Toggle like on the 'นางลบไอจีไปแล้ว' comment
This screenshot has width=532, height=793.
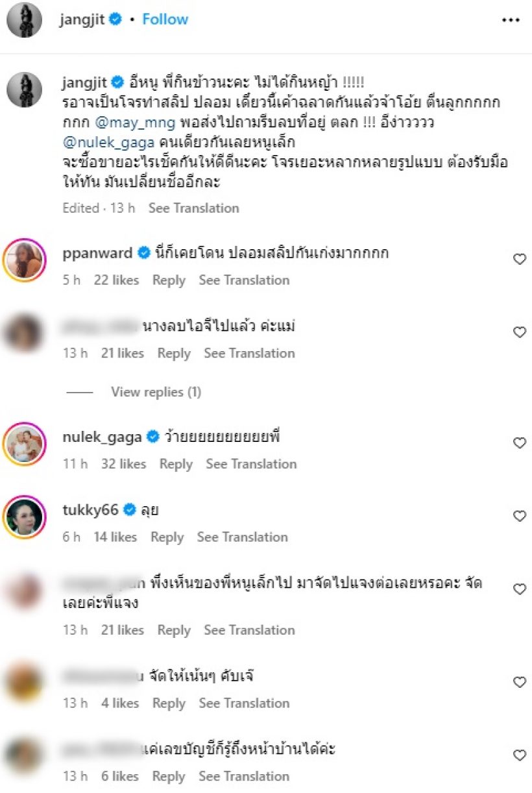[520, 332]
